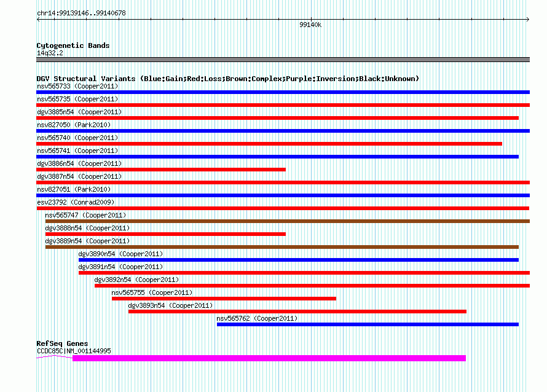
Task: Select the dgv3888n54 (Cooper2011) label
Action: (x=87, y=228)
